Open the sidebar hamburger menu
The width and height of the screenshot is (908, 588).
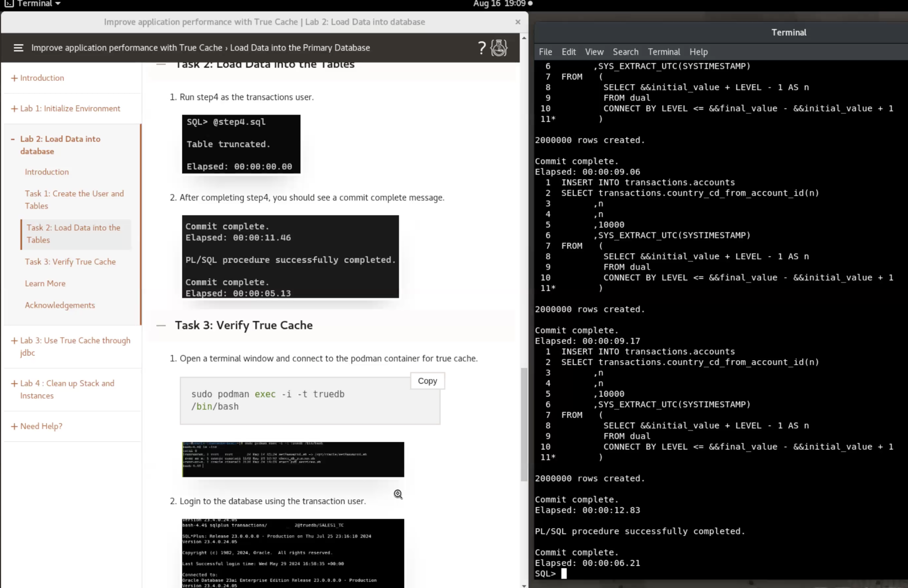tap(18, 48)
